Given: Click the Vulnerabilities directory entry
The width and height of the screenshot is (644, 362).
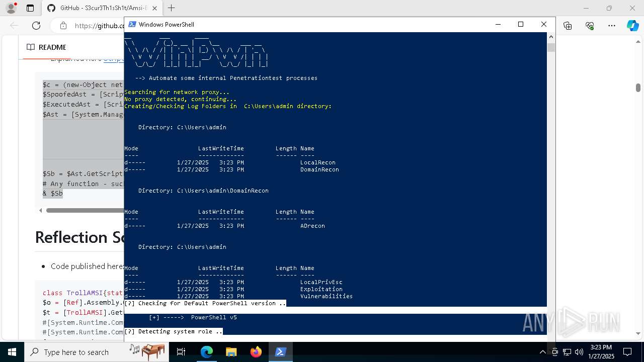Looking at the screenshot, I should 327,296.
